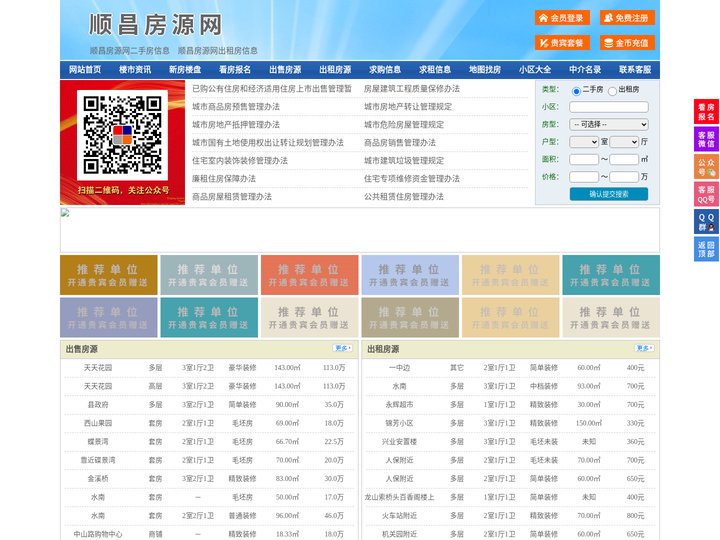Click the minimum 面积 input field

(584, 159)
